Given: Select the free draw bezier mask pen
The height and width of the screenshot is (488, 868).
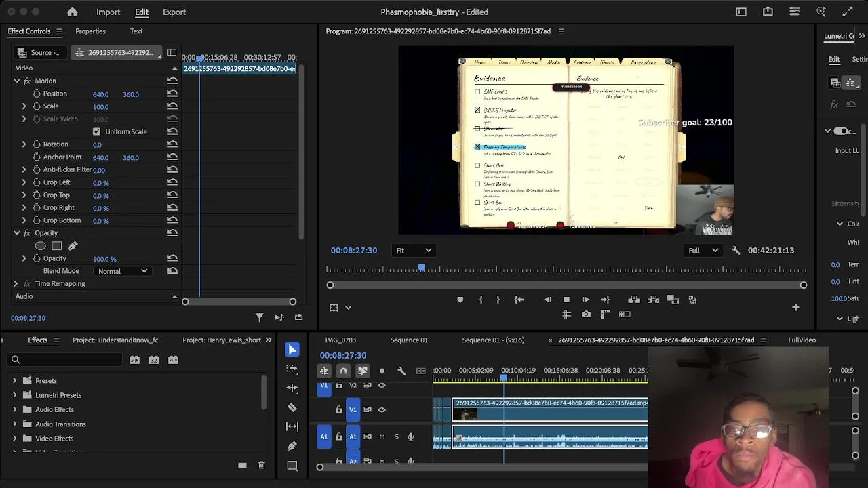Looking at the screenshot, I should (x=73, y=246).
